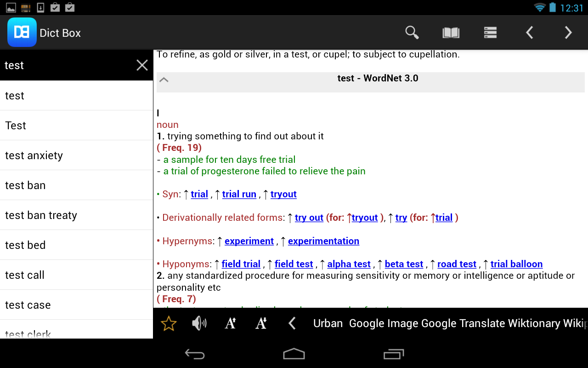The width and height of the screenshot is (588, 368).
Task: Follow the beta test hyperlink
Action: [x=404, y=264]
